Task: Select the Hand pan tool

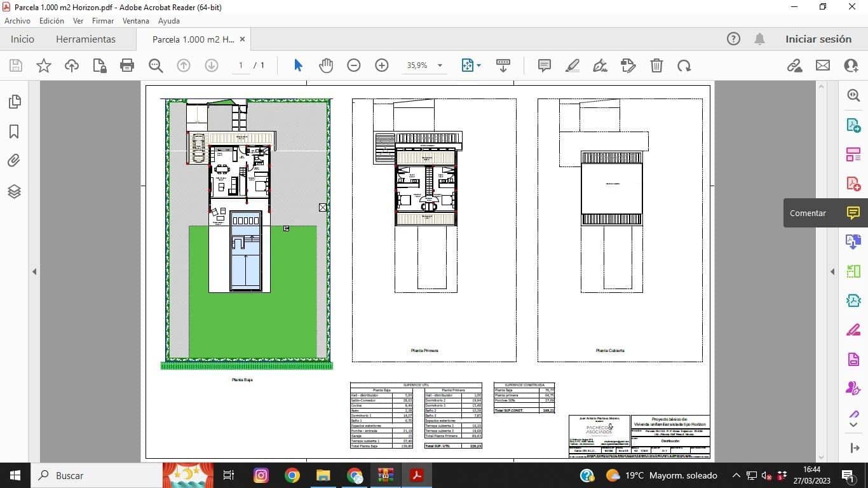Action: pyautogui.click(x=326, y=65)
